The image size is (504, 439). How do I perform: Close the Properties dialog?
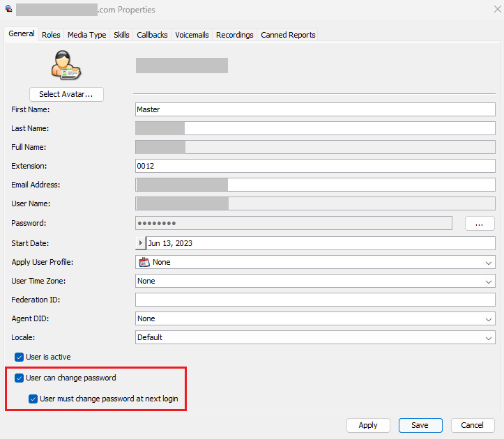(497, 9)
